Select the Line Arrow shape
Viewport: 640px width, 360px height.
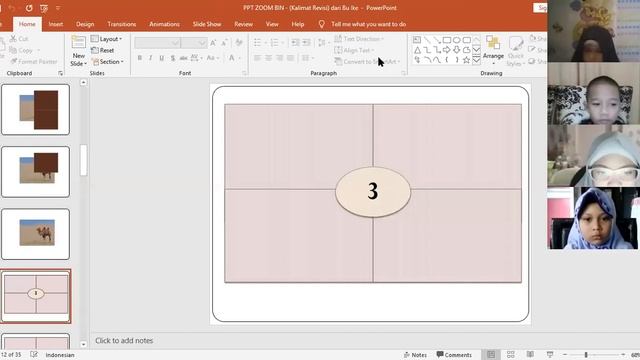(x=437, y=40)
